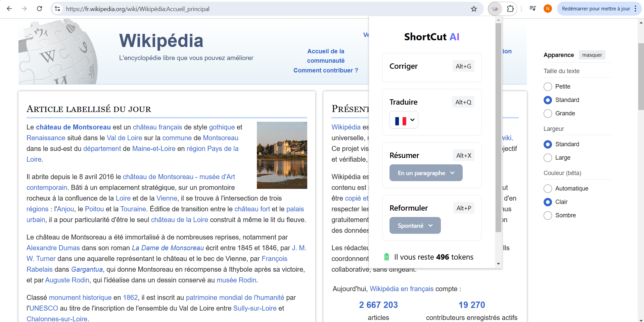
Task: Open monument historique link
Action: [80, 298]
